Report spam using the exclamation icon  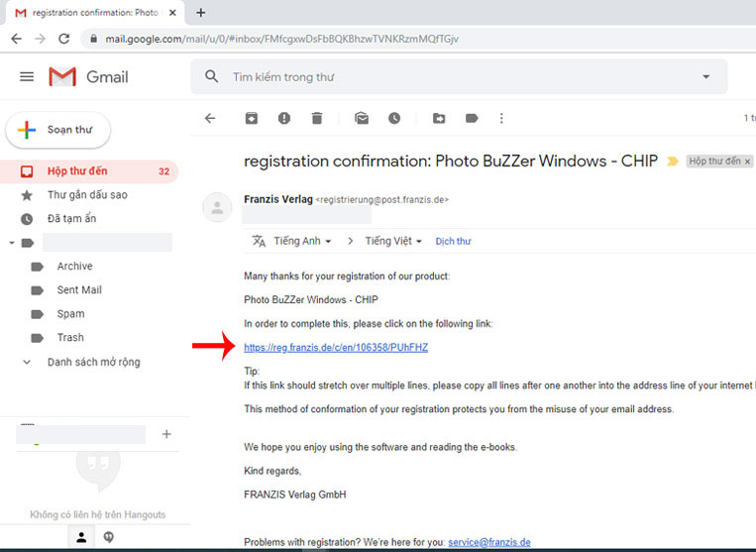pyautogui.click(x=284, y=118)
